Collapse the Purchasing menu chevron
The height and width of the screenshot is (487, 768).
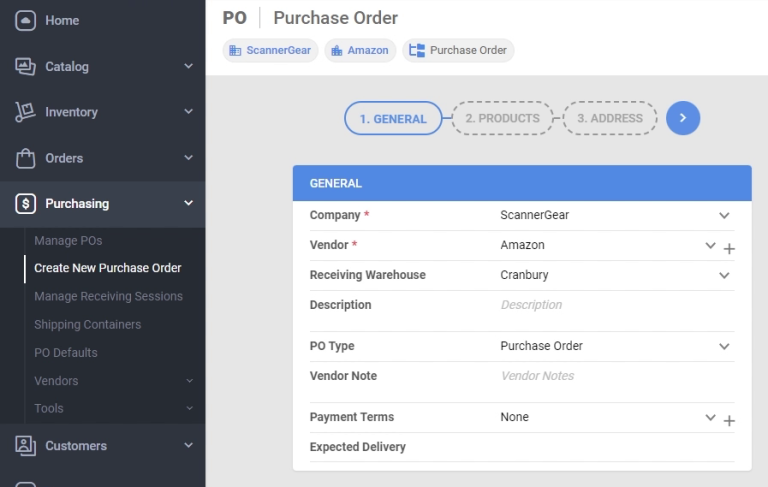pos(189,203)
